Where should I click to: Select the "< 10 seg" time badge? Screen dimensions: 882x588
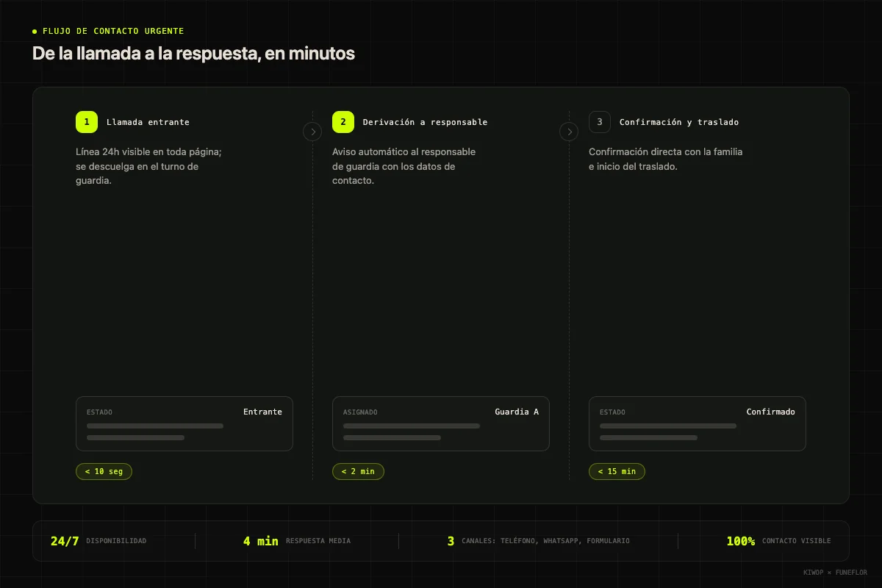click(x=104, y=471)
